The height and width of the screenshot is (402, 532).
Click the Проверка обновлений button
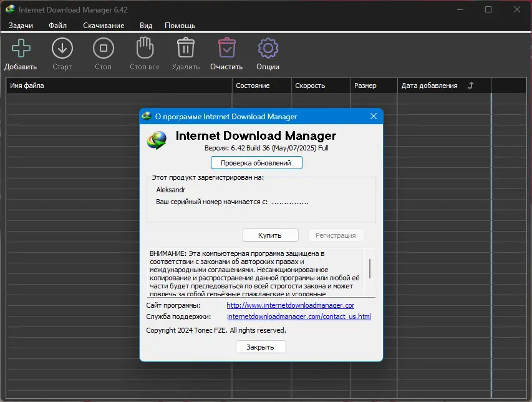[256, 163]
